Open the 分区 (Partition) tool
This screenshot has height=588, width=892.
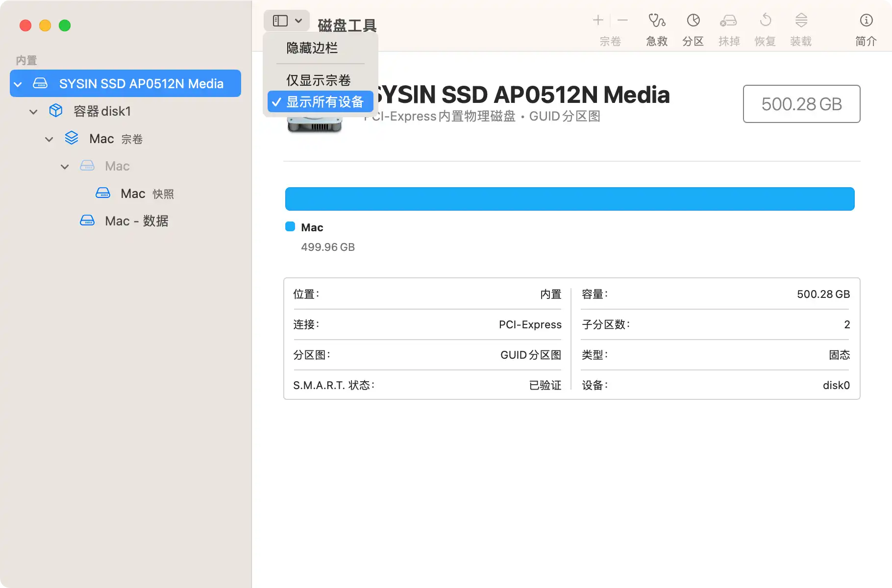coord(693,28)
